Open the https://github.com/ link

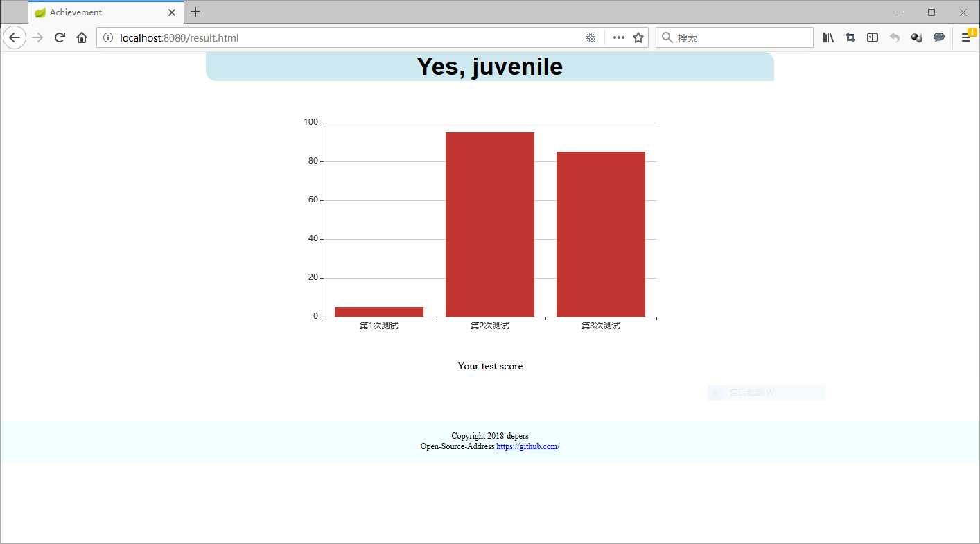[527, 446]
